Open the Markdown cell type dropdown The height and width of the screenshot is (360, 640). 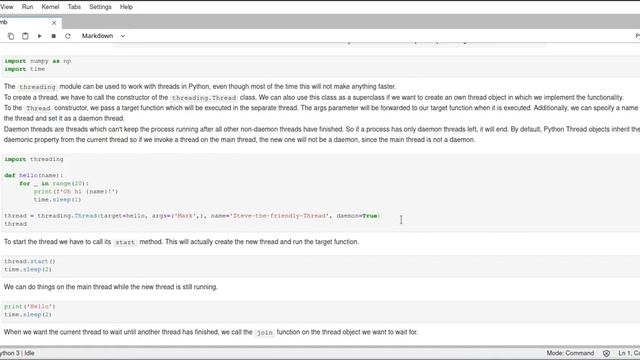(103, 36)
